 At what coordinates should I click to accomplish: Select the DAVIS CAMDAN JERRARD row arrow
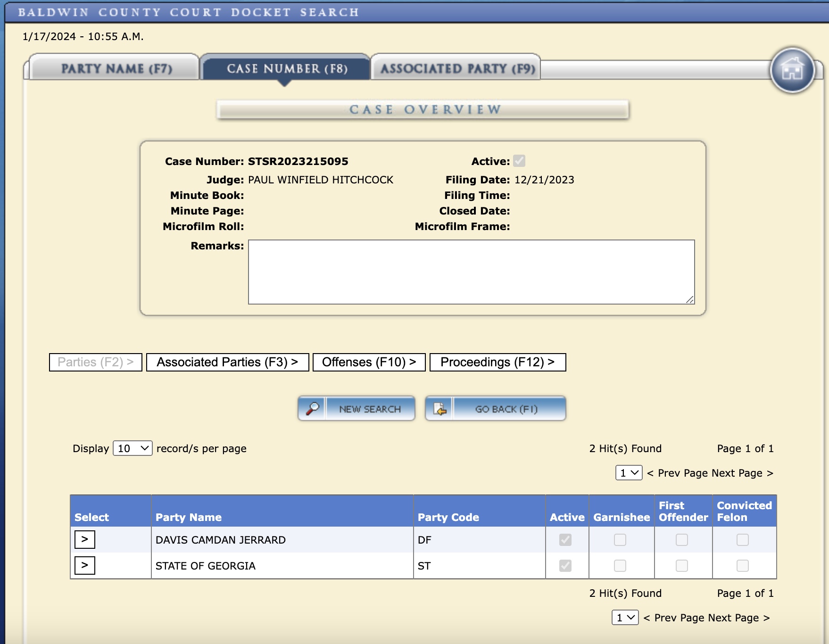click(x=85, y=539)
